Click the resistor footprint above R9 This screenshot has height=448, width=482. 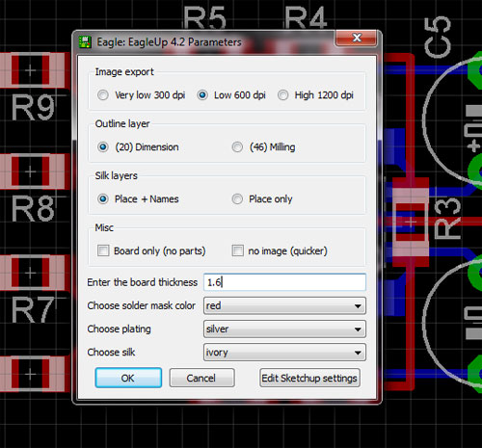(x=34, y=70)
